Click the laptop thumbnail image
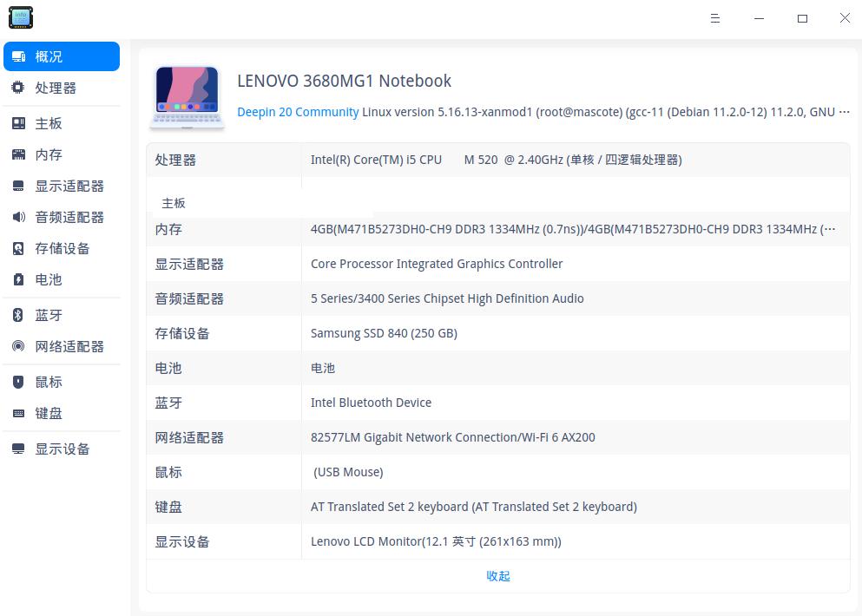The image size is (862, 616). 187,96
